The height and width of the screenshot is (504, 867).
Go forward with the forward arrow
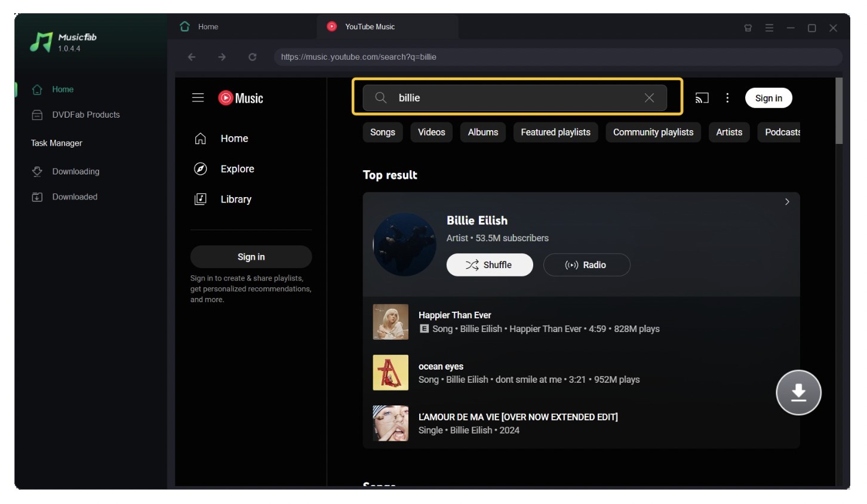coord(222,57)
